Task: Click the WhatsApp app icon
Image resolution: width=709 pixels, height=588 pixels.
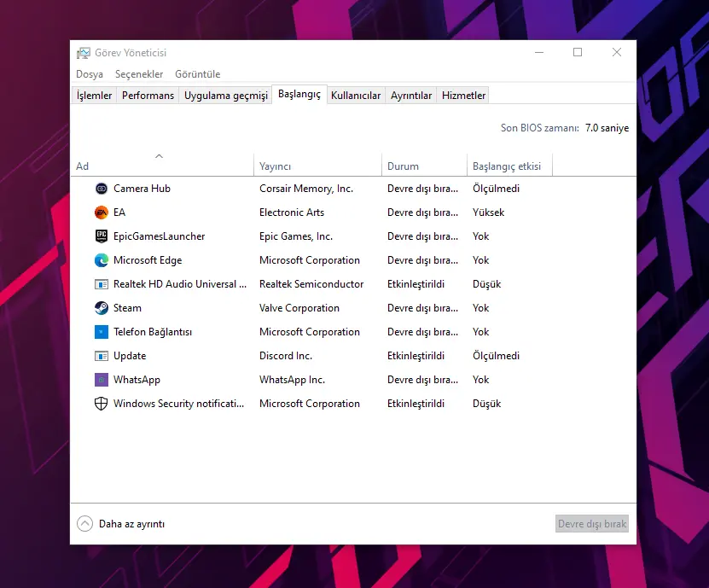Action: coord(102,380)
